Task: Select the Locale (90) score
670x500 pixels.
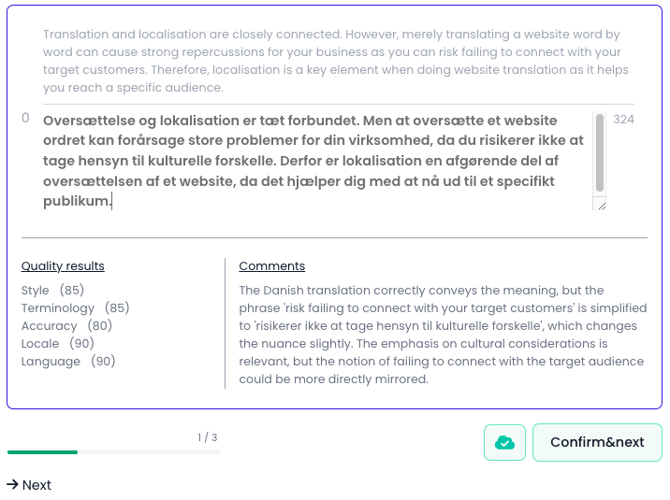Action: coord(57,344)
